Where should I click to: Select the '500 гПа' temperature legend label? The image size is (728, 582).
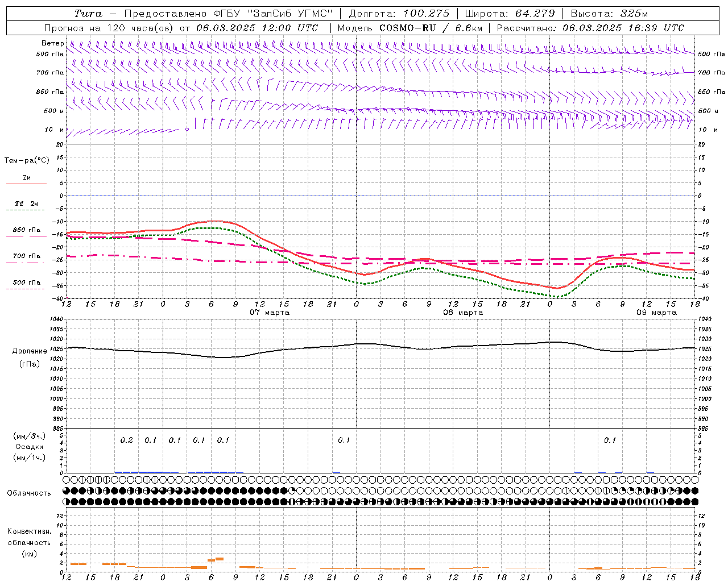[27, 282]
